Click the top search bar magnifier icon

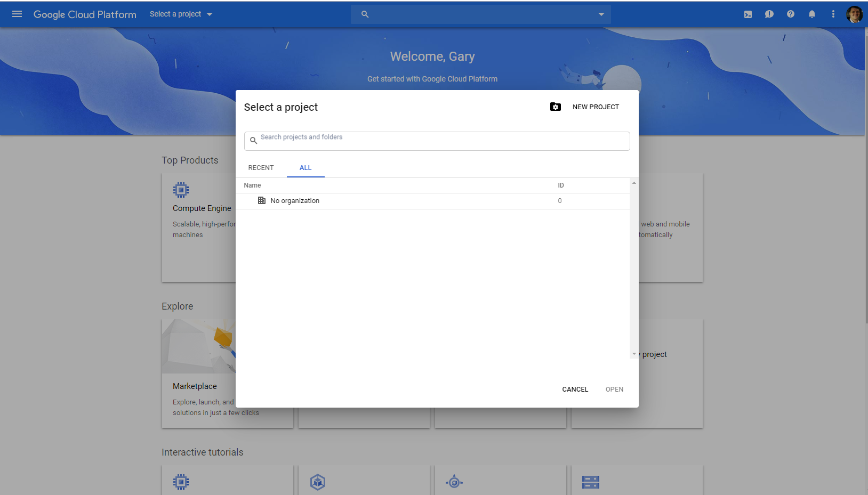[x=365, y=14]
